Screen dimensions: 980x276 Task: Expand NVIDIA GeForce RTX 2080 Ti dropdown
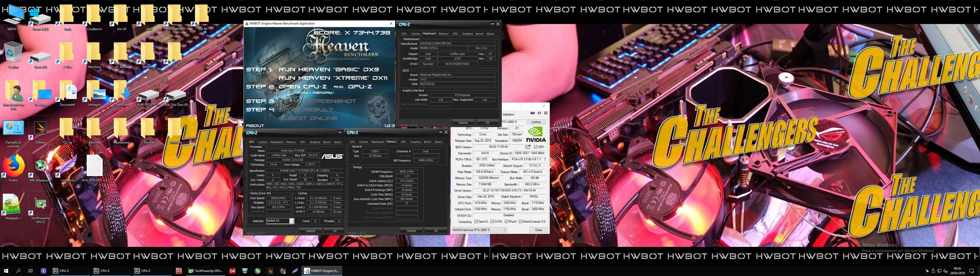pyautogui.click(x=479, y=230)
